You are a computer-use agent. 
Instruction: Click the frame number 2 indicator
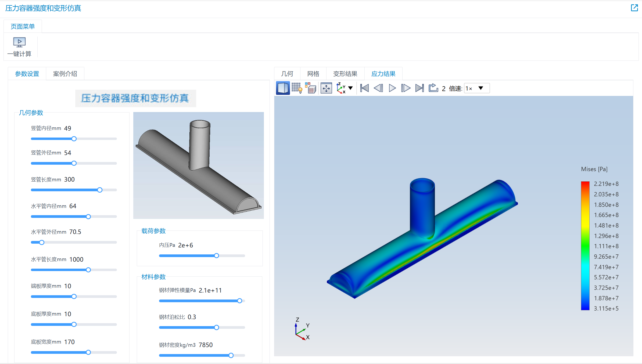pos(444,88)
